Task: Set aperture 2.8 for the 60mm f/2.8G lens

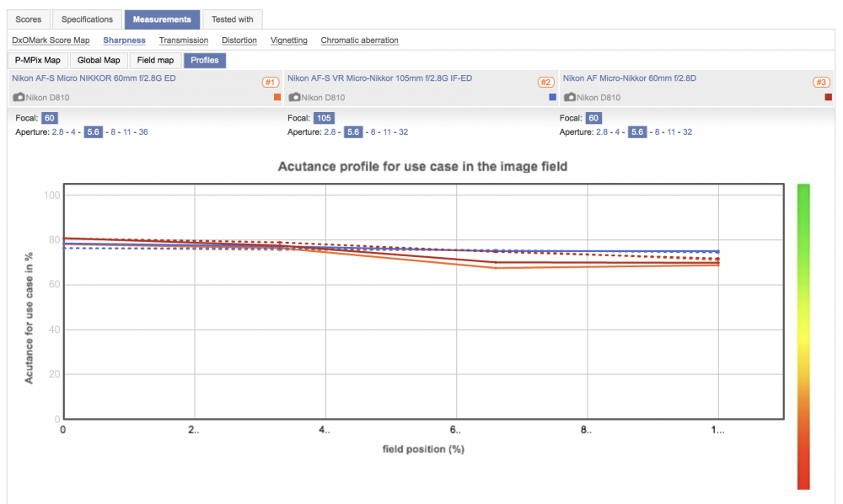Action: [x=57, y=132]
